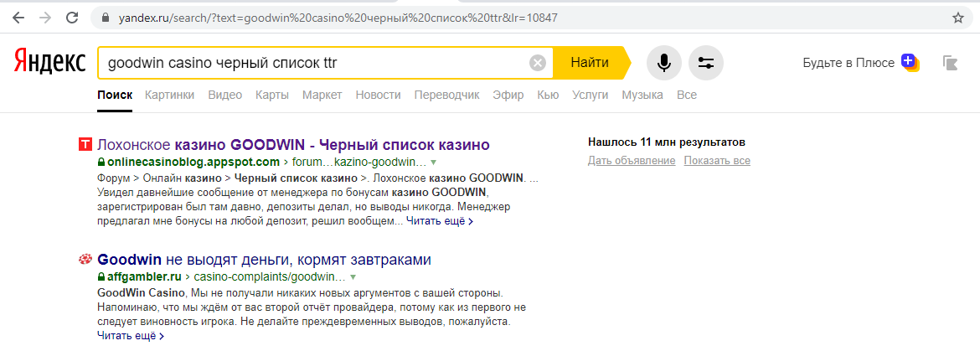This screenshot has height=351, width=980.
Task: Switch to the Видео tab
Action: pos(225,95)
